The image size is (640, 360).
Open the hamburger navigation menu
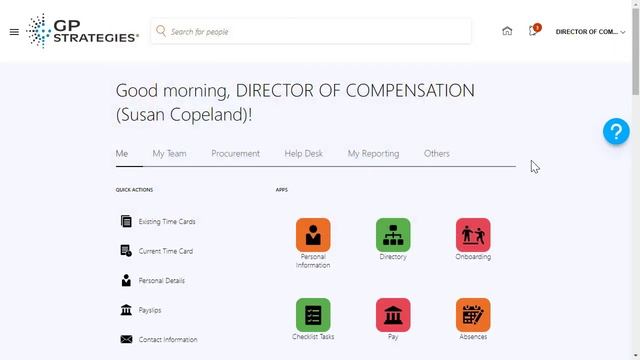click(14, 32)
